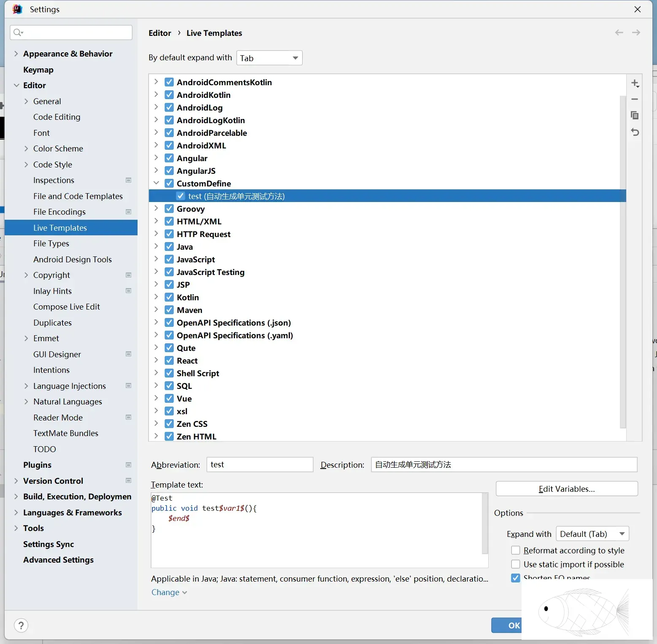Click the Duplicate template copy icon
The image size is (657, 644).
[x=635, y=116]
